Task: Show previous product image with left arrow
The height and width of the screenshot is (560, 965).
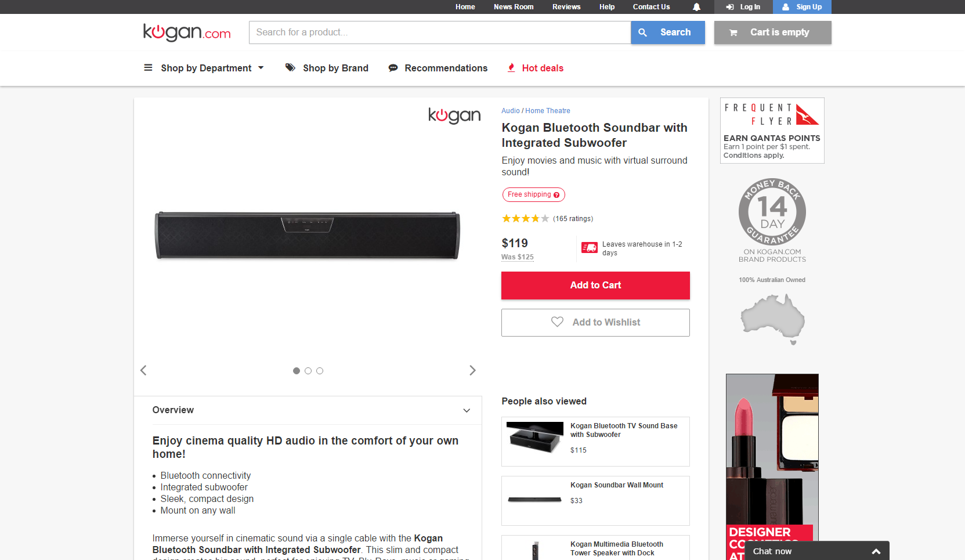Action: point(143,370)
